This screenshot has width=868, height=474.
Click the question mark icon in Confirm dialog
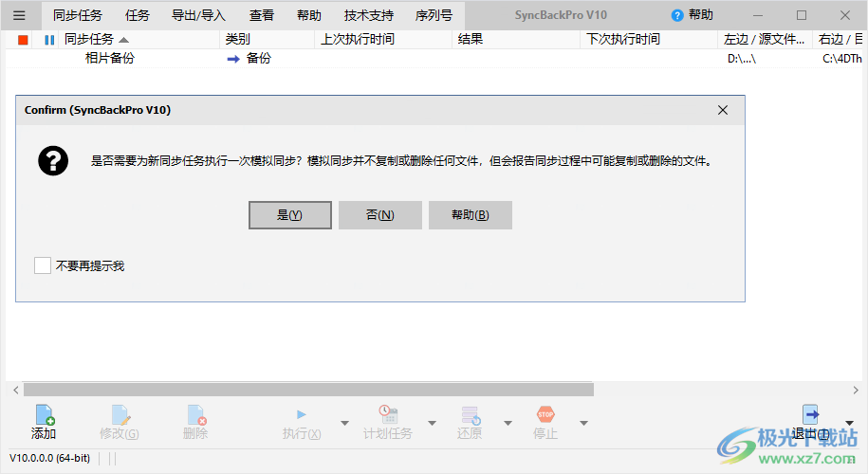coord(53,161)
